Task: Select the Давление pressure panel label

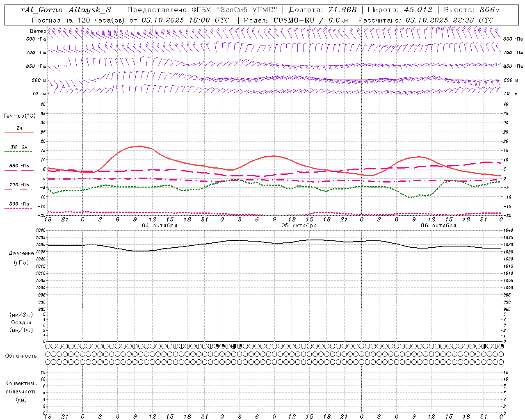Action: pyautogui.click(x=21, y=253)
